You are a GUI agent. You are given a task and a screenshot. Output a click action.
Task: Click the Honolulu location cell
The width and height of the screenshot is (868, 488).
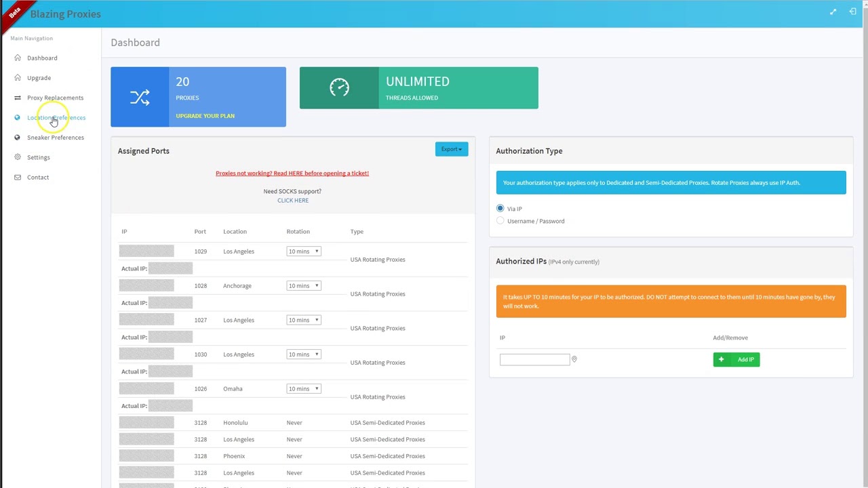[235, 422]
